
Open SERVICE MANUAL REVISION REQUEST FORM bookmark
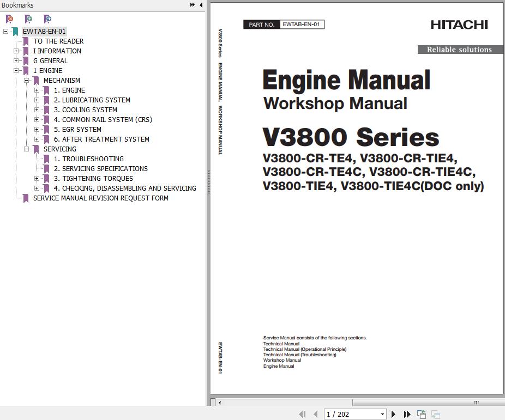101,198
